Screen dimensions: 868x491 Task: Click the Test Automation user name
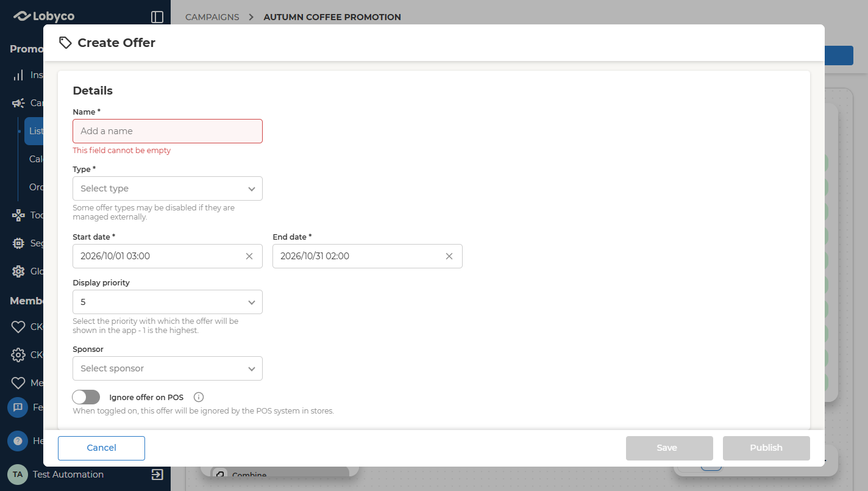[x=68, y=474]
